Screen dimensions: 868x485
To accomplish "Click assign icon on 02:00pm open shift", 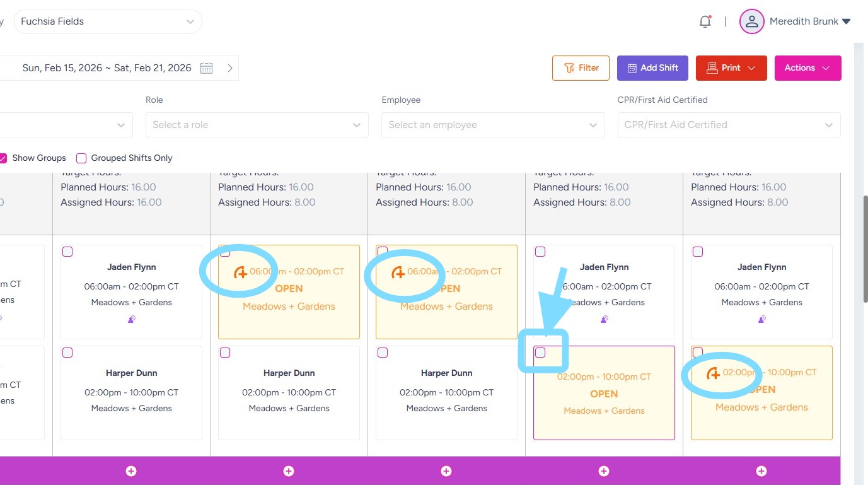I will click(714, 373).
